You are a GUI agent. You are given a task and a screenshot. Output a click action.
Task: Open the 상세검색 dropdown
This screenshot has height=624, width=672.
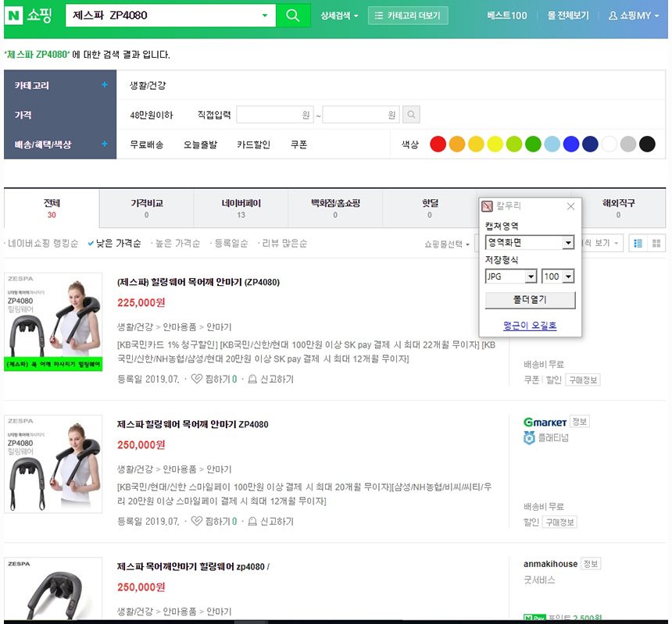[339, 16]
